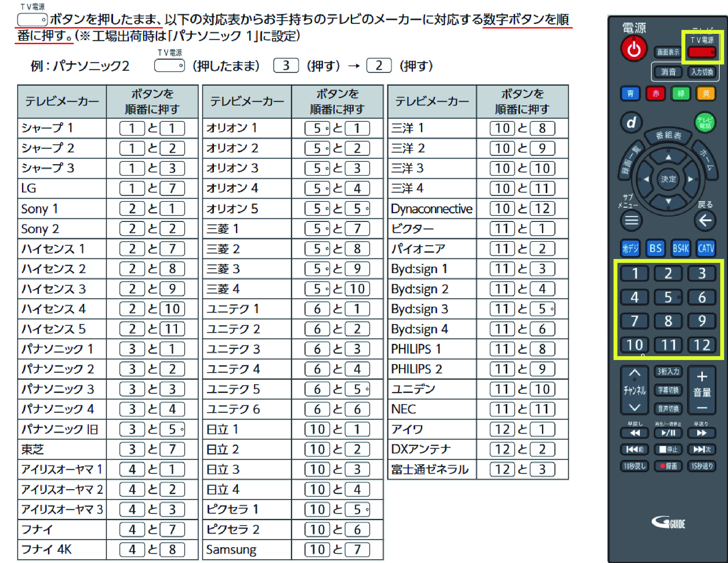Confirm with the 決定 center button

click(668, 179)
